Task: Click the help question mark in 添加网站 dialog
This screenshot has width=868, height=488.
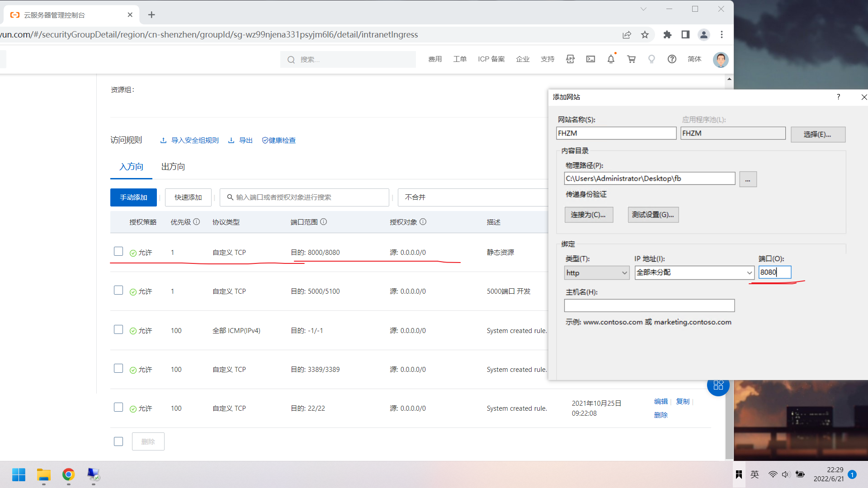Action: (x=838, y=97)
